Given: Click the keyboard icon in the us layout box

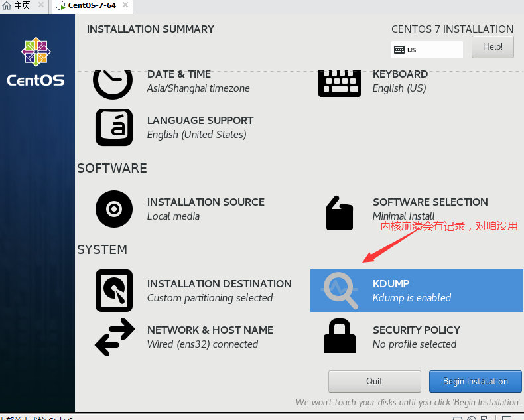Looking at the screenshot, I should pyautogui.click(x=399, y=50).
